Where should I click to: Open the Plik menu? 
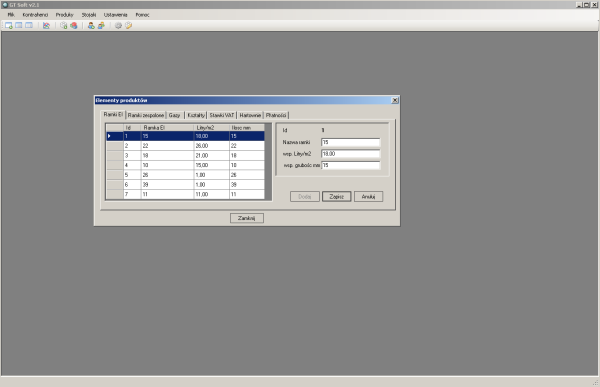tap(11, 15)
